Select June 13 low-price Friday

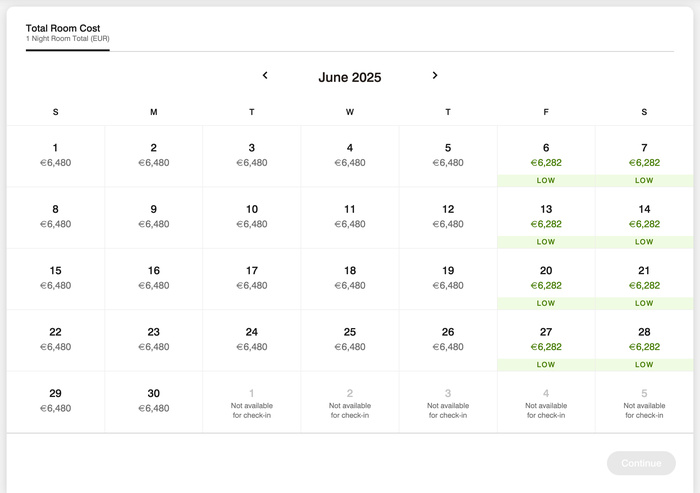click(546, 217)
